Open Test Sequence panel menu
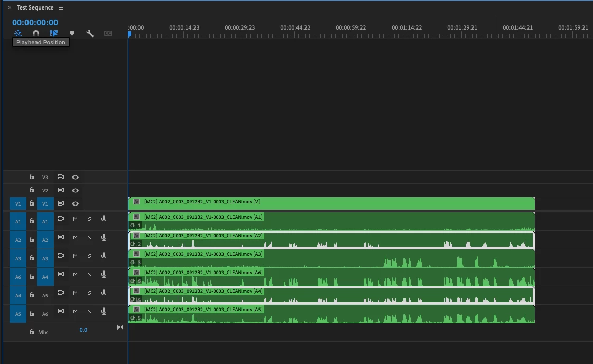 61,7
